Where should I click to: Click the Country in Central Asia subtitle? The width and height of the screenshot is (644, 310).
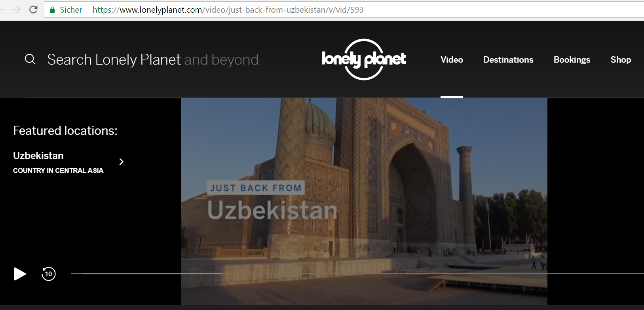point(58,170)
